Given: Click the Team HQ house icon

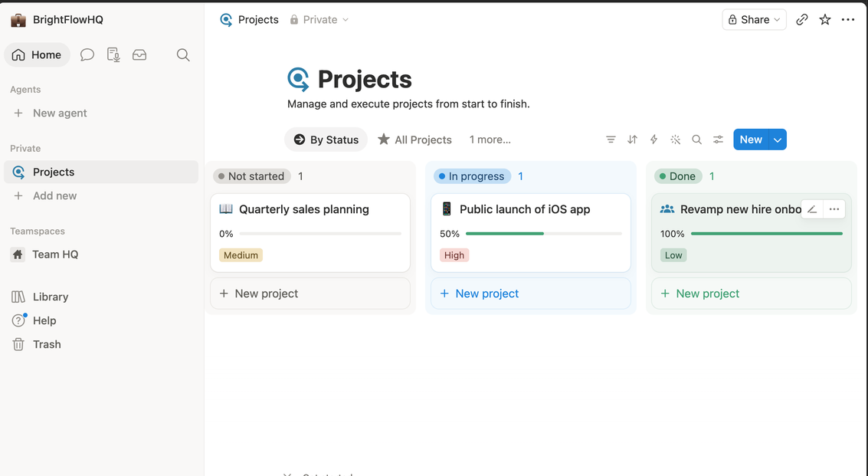Looking at the screenshot, I should click(18, 254).
